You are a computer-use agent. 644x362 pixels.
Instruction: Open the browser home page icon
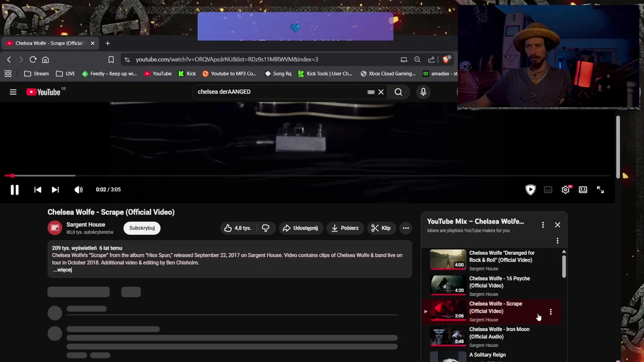pos(45,59)
